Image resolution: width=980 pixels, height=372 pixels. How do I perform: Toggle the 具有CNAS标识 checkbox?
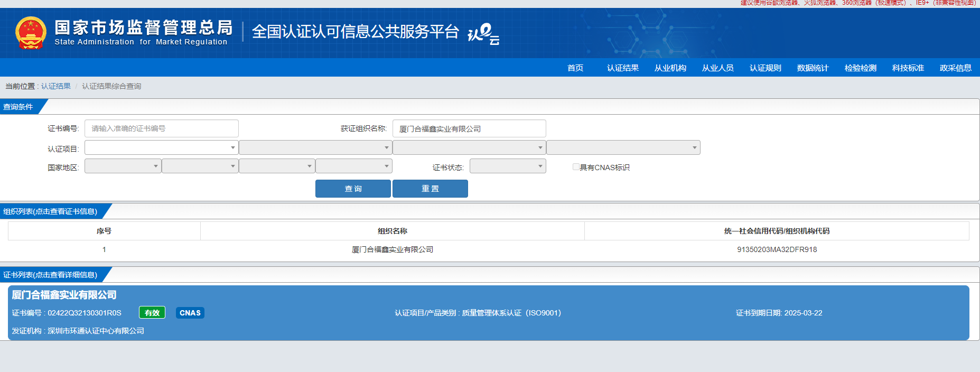[576, 167]
